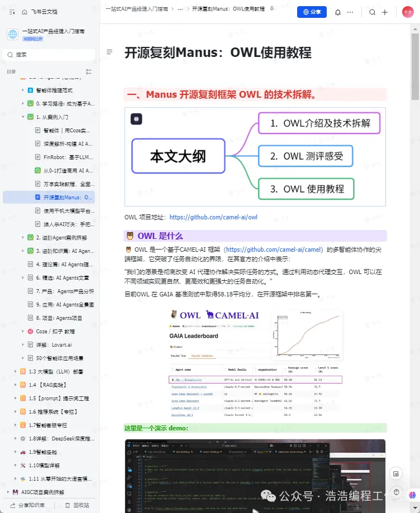Viewport: 420px width, 513px height.
Task: Select 开源复刻Manus: O... tree item
Action: 49,197
